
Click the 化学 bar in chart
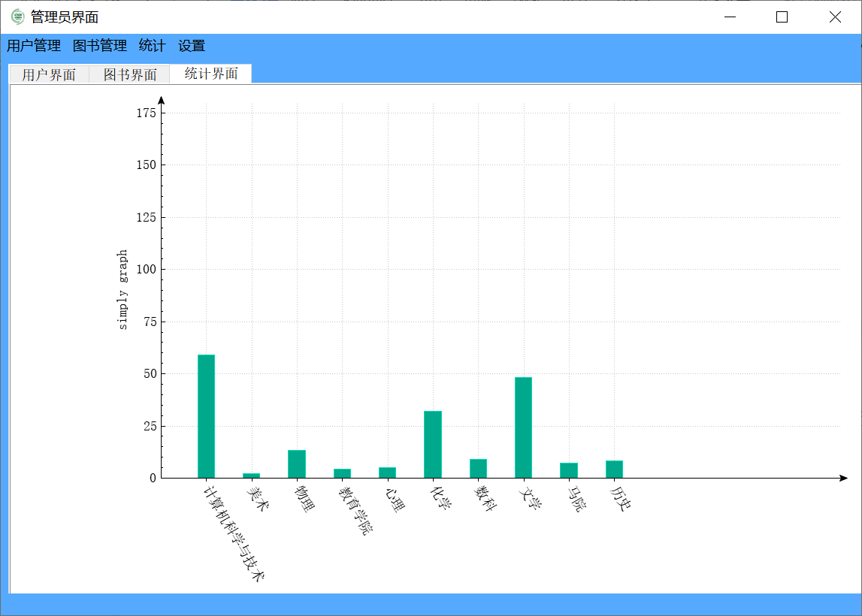pos(433,445)
